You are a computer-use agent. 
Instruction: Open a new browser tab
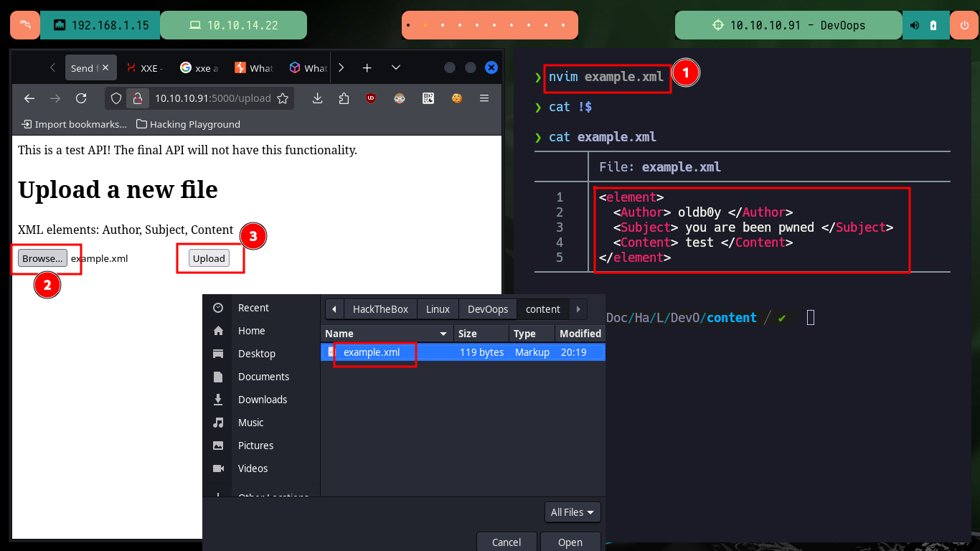[x=367, y=67]
